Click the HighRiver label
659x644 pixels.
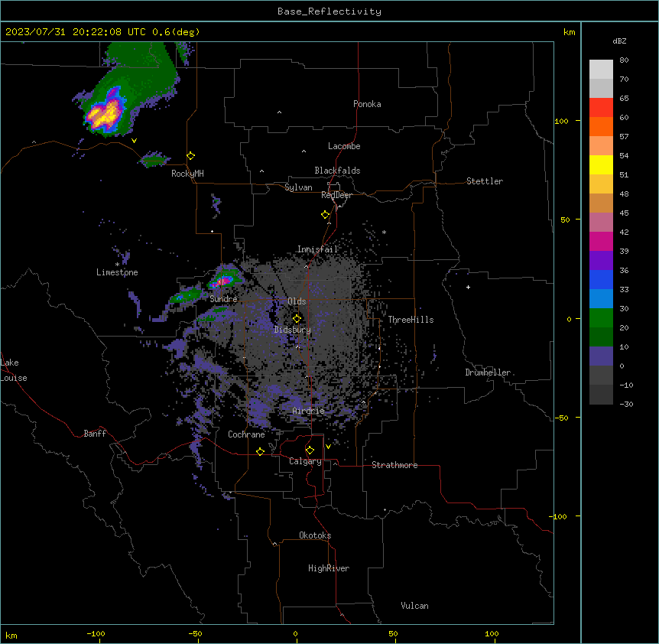(x=329, y=568)
